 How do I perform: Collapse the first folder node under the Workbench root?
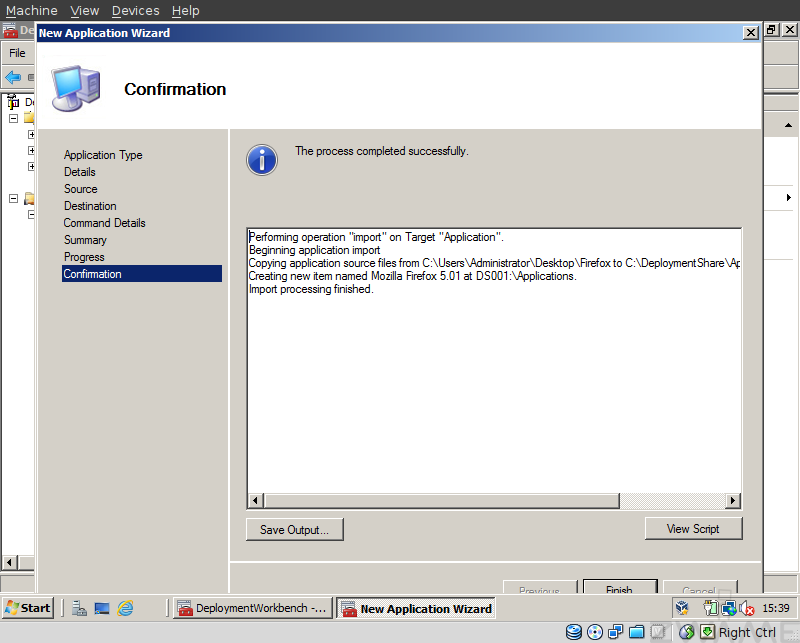pos(14,118)
